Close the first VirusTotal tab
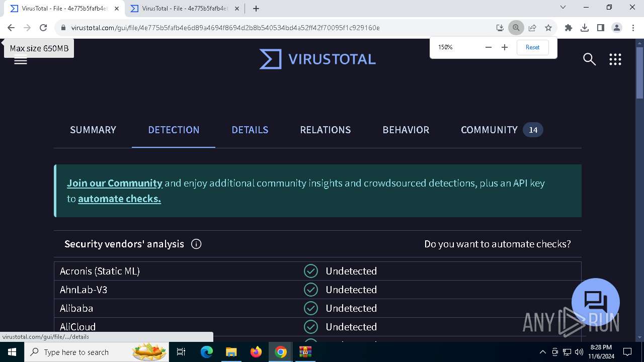The width and height of the screenshot is (644, 362). coord(117,8)
